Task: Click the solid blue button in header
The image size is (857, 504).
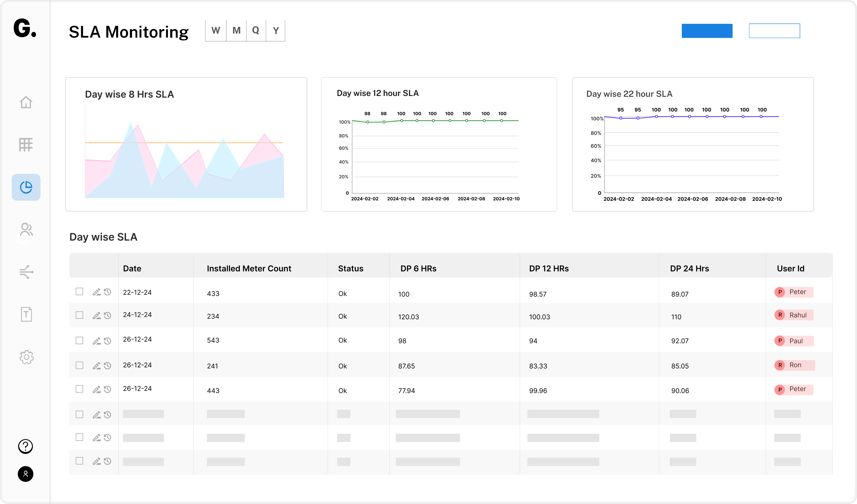Action: click(x=707, y=31)
